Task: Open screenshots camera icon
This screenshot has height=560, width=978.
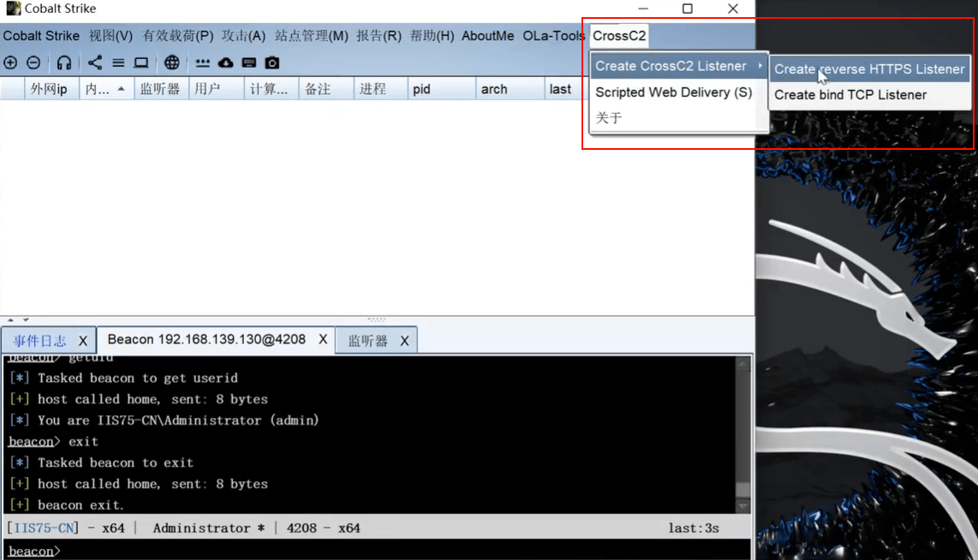Action: [272, 63]
